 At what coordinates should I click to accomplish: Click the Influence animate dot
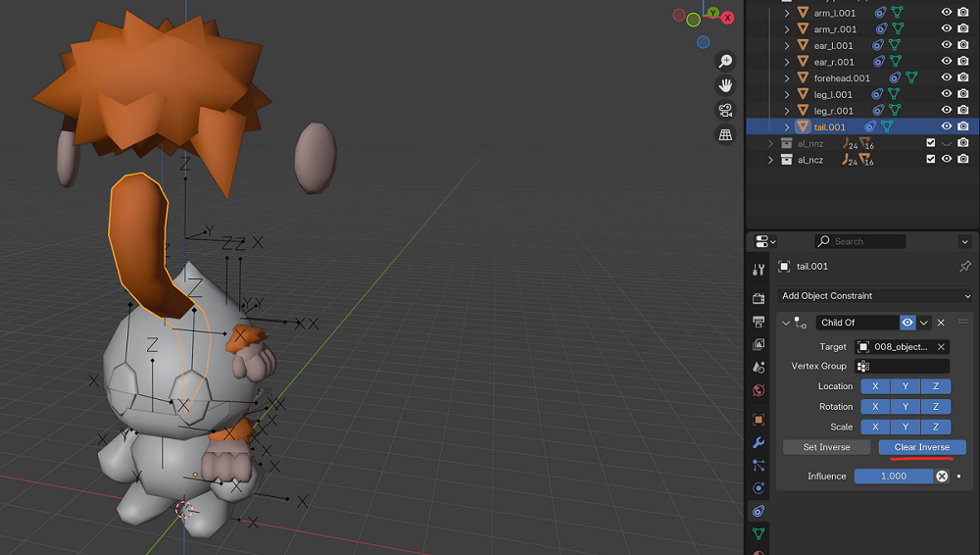pyautogui.click(x=958, y=477)
